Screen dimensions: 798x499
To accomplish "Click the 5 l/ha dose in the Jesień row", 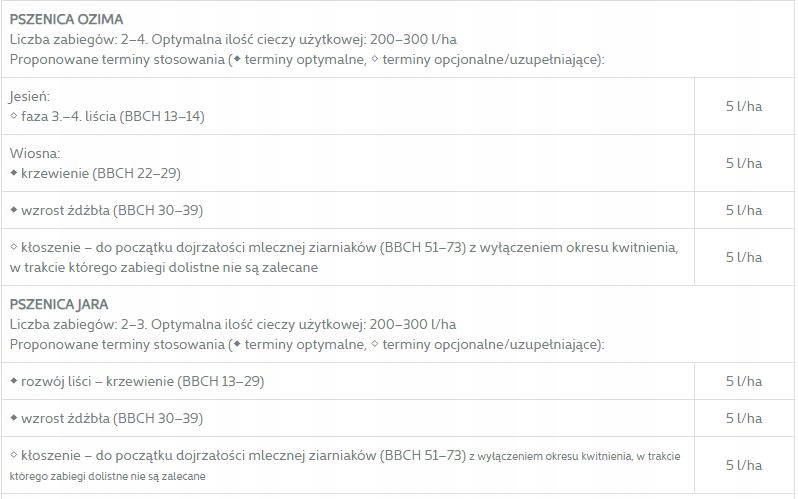I will tap(744, 105).
